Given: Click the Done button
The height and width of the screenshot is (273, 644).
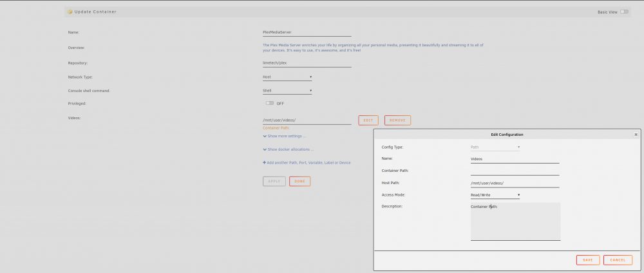Looking at the screenshot, I should pos(300,181).
